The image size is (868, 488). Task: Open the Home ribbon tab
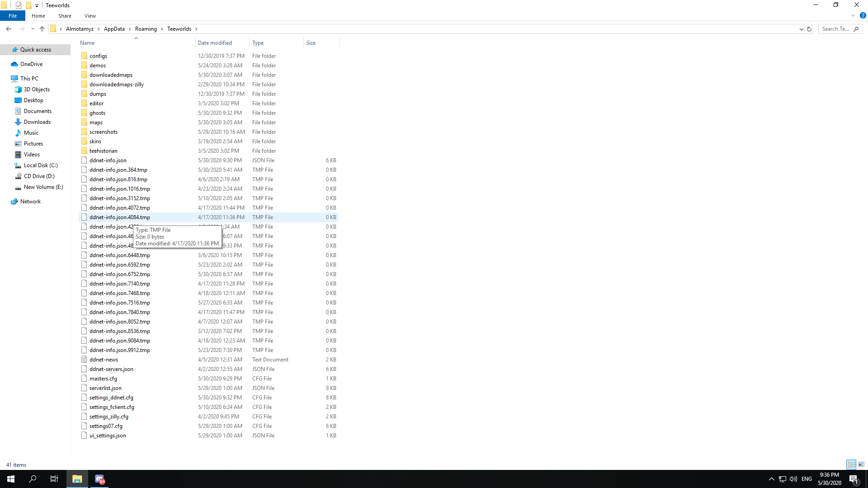click(38, 16)
